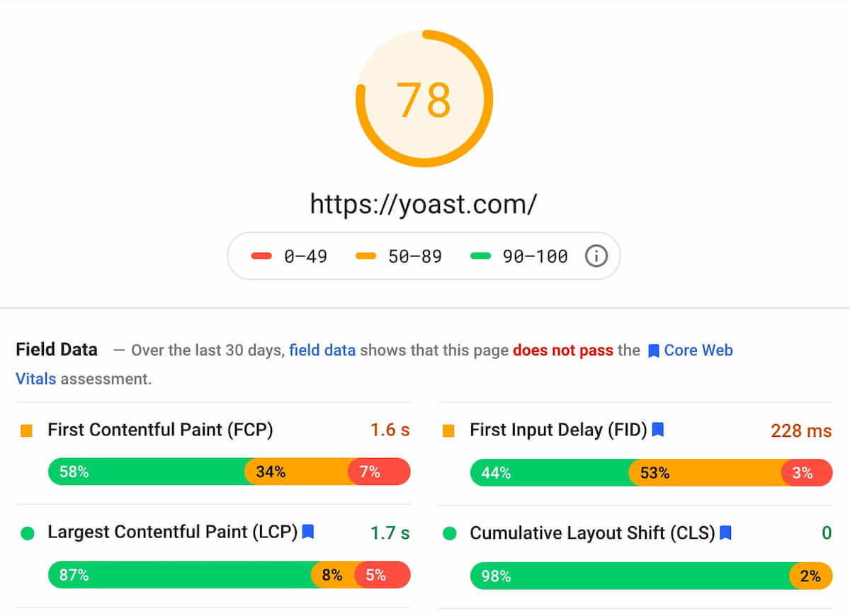Click the orange square marker beside First Contentful Paint
The width and height of the screenshot is (850, 616).
pyautogui.click(x=27, y=430)
